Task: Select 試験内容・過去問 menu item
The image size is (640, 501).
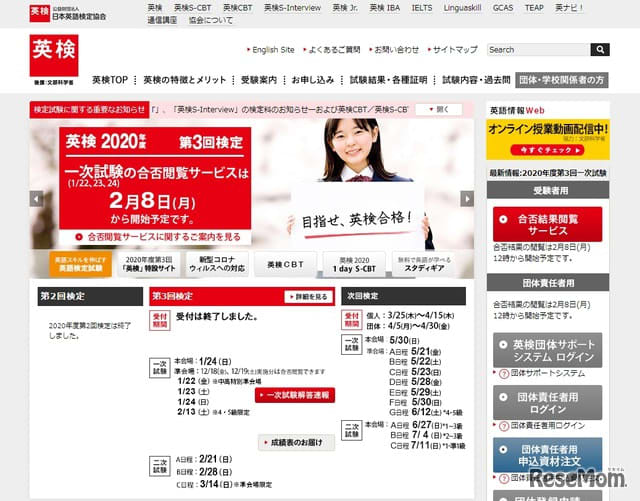Action: [x=476, y=80]
